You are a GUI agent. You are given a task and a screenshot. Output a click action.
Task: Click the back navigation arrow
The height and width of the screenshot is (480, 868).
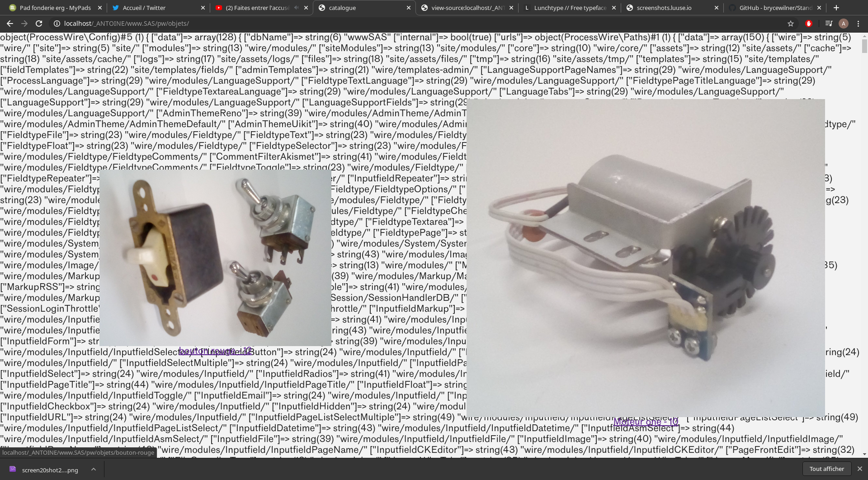click(10, 24)
